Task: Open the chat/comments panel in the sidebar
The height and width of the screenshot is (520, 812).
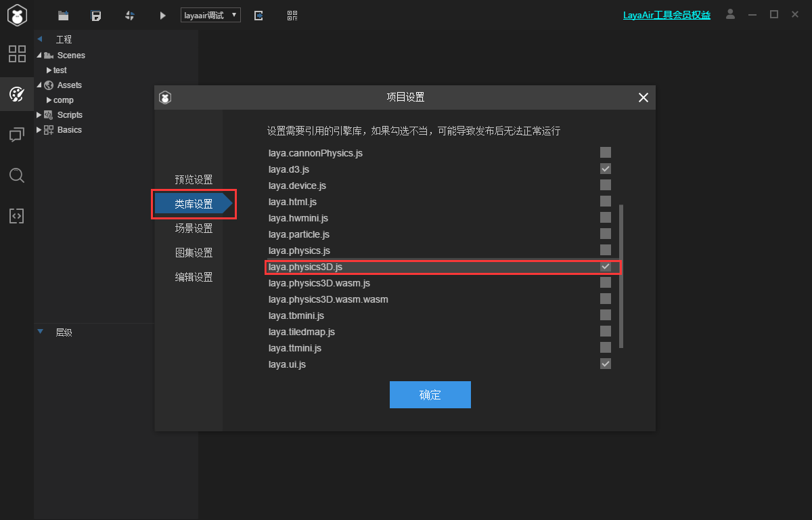Action: [17, 135]
